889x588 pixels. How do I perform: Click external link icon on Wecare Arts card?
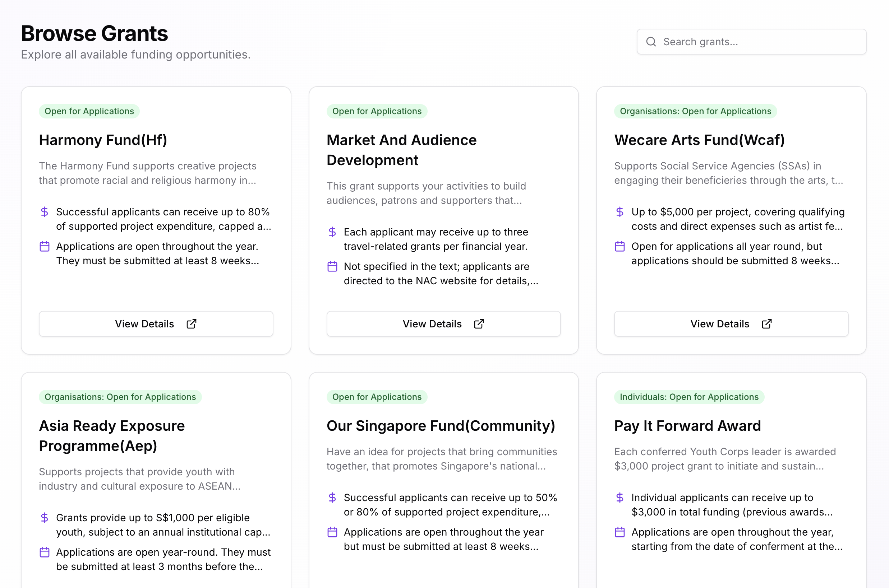pyautogui.click(x=767, y=324)
